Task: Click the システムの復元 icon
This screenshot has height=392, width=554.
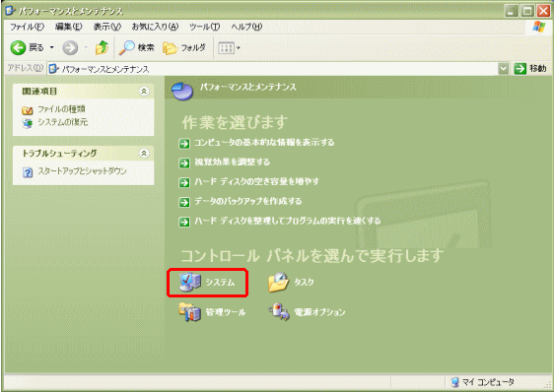Action: 28,123
